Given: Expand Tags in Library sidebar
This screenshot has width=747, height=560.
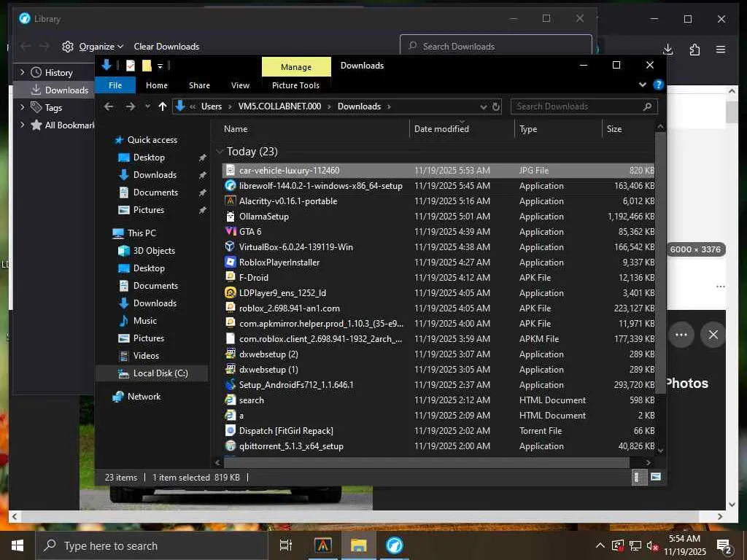Looking at the screenshot, I should pyautogui.click(x=22, y=107).
